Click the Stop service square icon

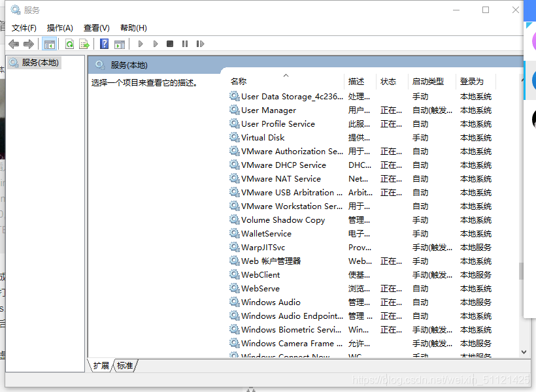170,44
